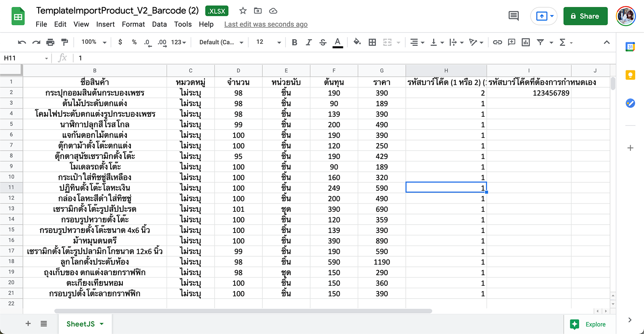
Task: Toggle italic formatting
Action: [x=309, y=42]
